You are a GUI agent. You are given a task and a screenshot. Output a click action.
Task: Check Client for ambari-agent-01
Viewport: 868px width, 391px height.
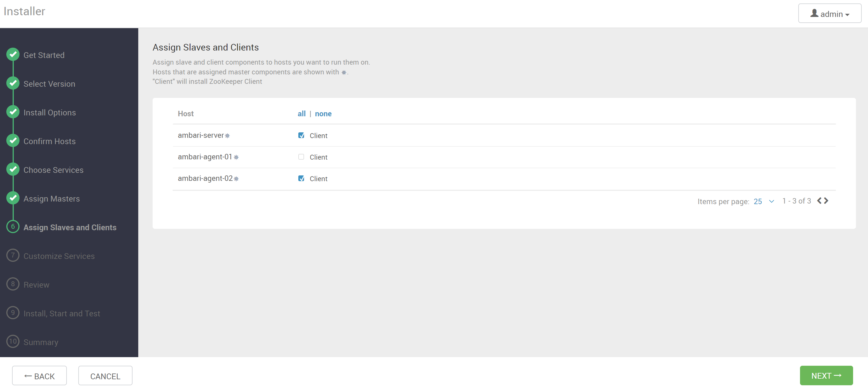[301, 157]
